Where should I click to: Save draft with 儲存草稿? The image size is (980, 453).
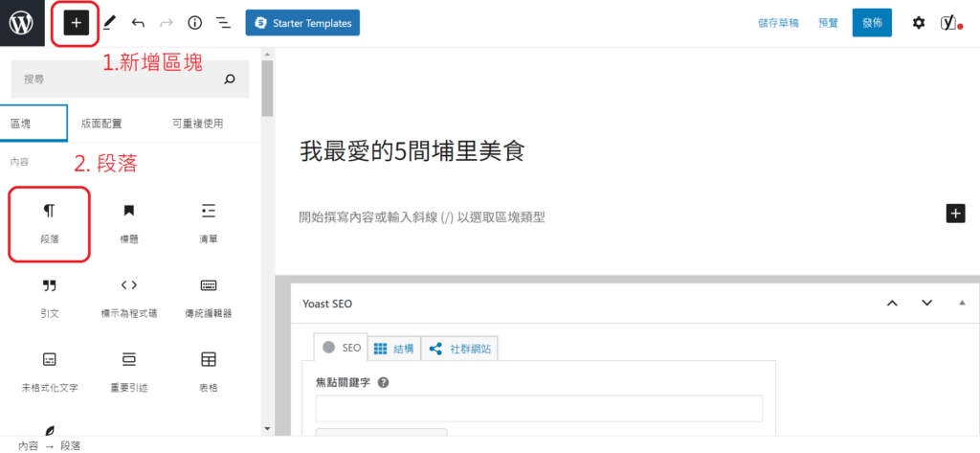778,23
